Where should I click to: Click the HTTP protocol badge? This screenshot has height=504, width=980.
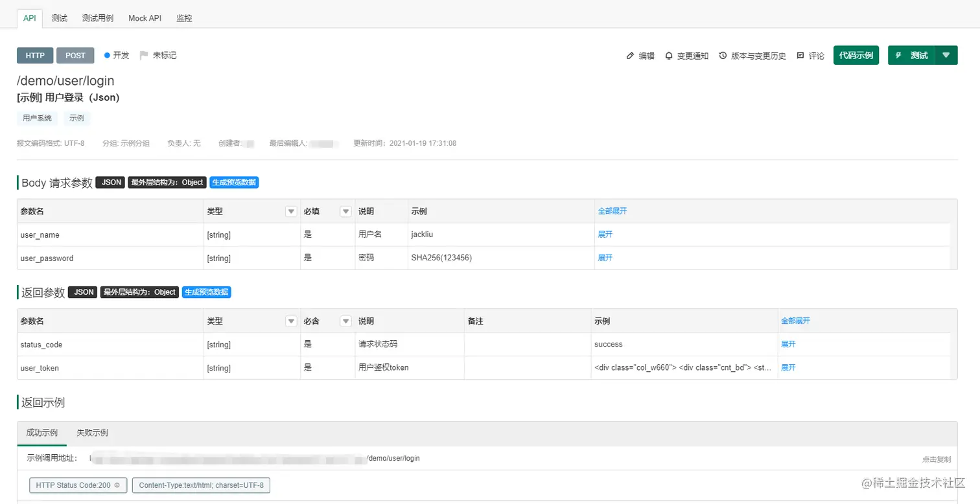(x=35, y=56)
